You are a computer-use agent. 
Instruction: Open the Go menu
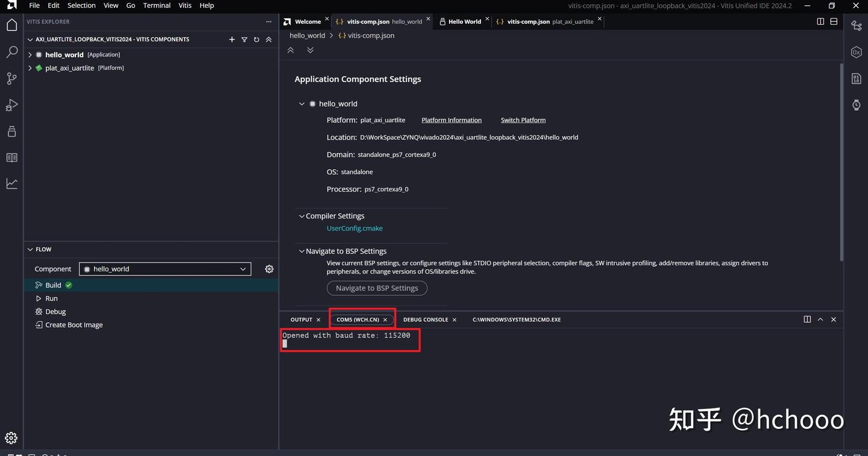pyautogui.click(x=131, y=5)
